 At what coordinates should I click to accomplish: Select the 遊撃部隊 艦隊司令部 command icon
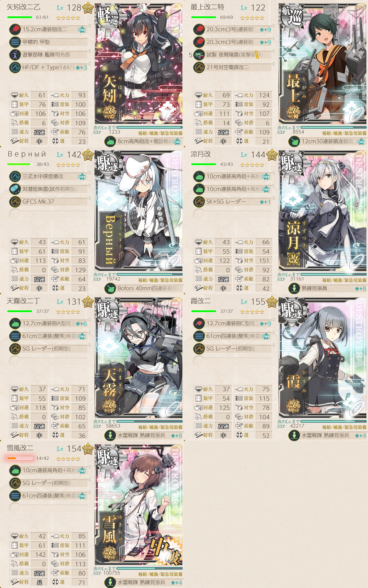tap(15, 55)
